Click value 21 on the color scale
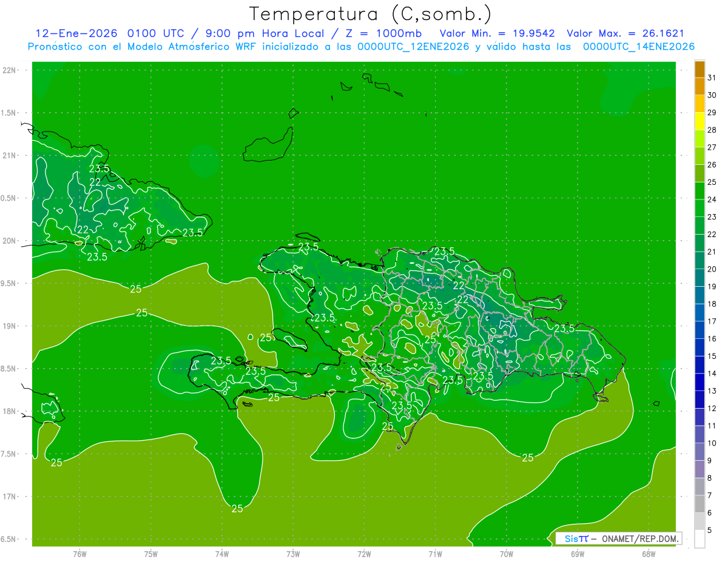The height and width of the screenshot is (562, 728). 712,252
